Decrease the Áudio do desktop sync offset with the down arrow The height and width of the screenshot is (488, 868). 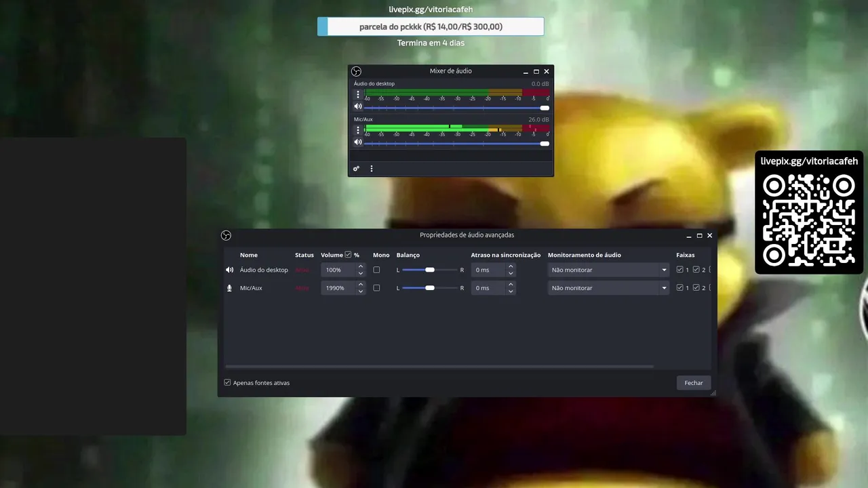coord(511,273)
